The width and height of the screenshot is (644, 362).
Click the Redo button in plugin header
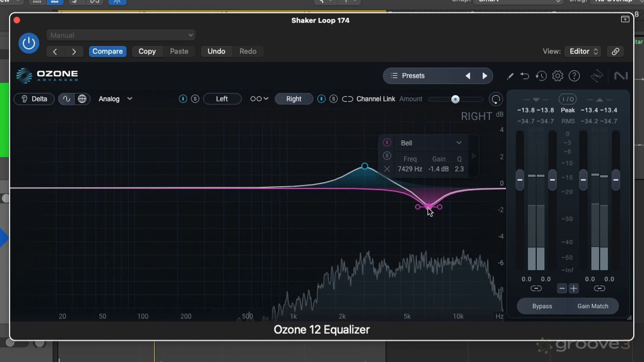[248, 51]
